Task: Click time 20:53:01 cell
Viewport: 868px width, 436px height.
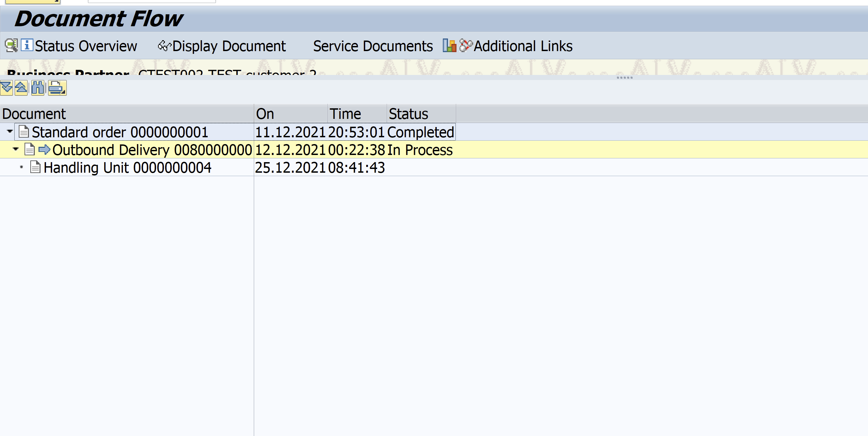Action: pyautogui.click(x=357, y=132)
